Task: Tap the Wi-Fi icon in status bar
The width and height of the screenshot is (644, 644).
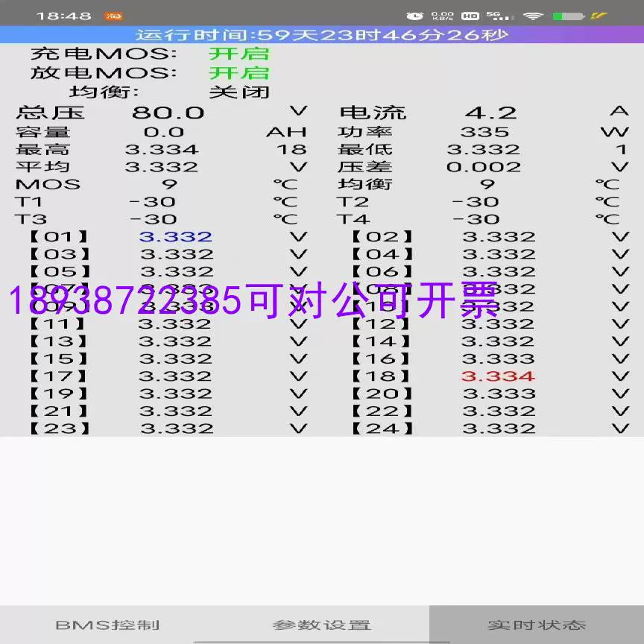Action: point(532,16)
